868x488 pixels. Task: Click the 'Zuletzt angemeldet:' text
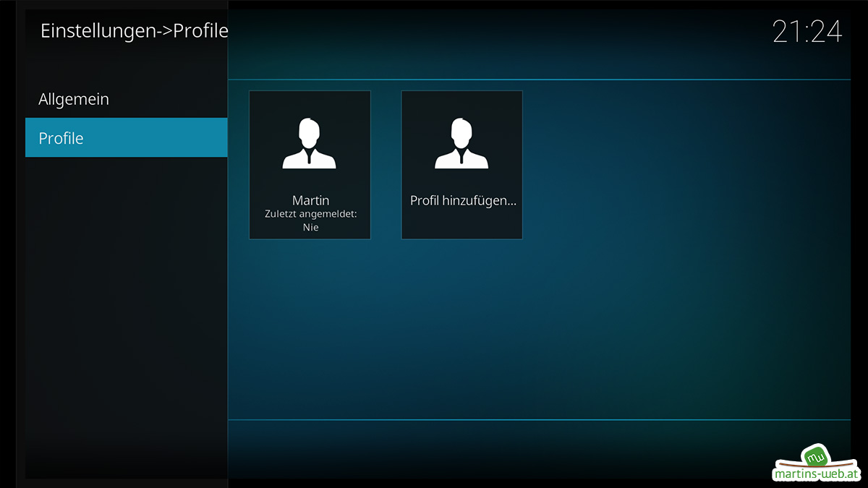(x=310, y=214)
